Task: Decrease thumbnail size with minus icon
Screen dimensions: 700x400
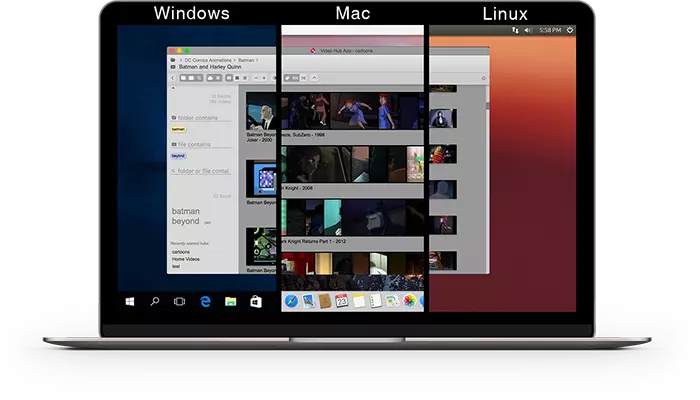Action: click(256, 78)
